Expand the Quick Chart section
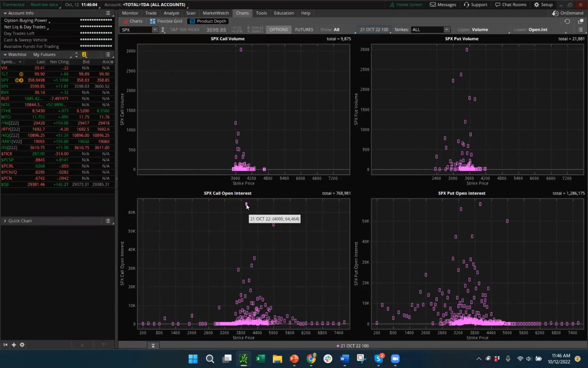Image resolution: width=588 pixels, height=368 pixels. coord(5,221)
